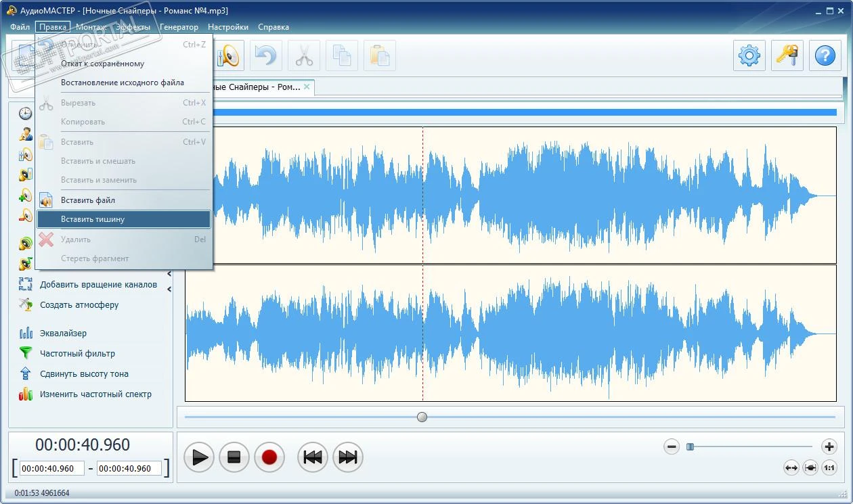Select Вставить файл menu entry

(x=124, y=200)
